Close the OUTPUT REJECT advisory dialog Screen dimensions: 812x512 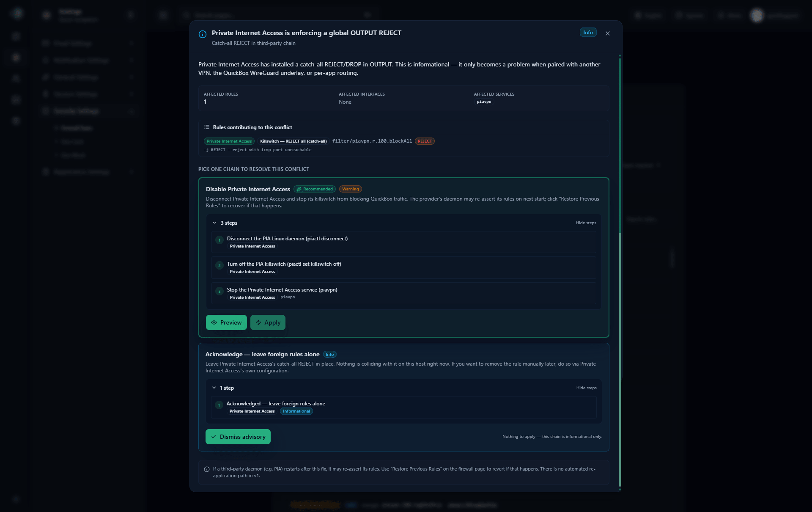pyautogui.click(x=608, y=33)
